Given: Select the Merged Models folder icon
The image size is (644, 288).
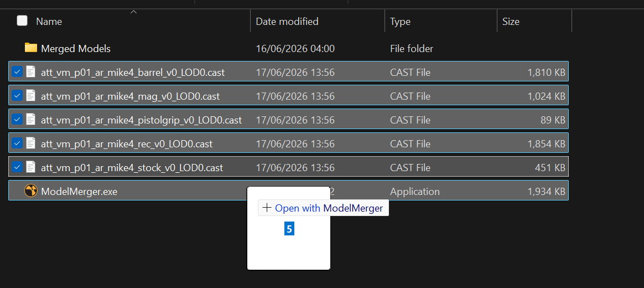Looking at the screenshot, I should tap(31, 48).
